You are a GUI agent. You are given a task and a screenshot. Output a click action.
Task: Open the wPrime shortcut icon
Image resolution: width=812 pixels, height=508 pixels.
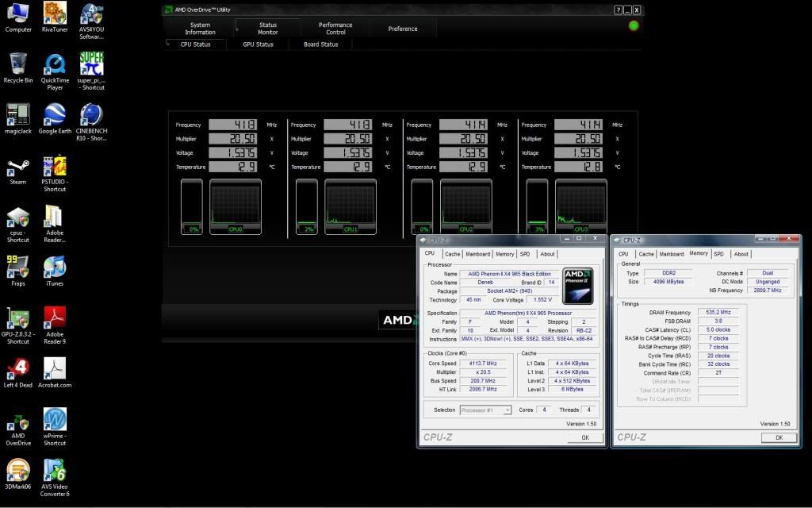(x=55, y=427)
